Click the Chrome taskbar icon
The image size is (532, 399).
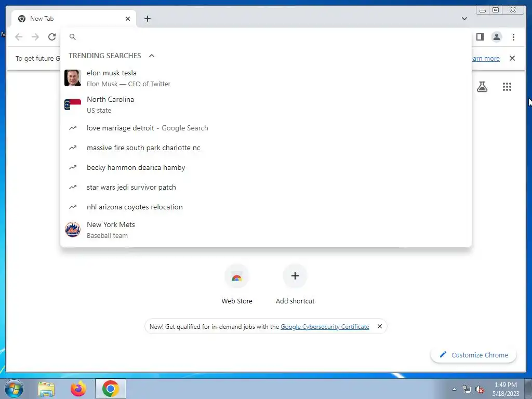111,389
